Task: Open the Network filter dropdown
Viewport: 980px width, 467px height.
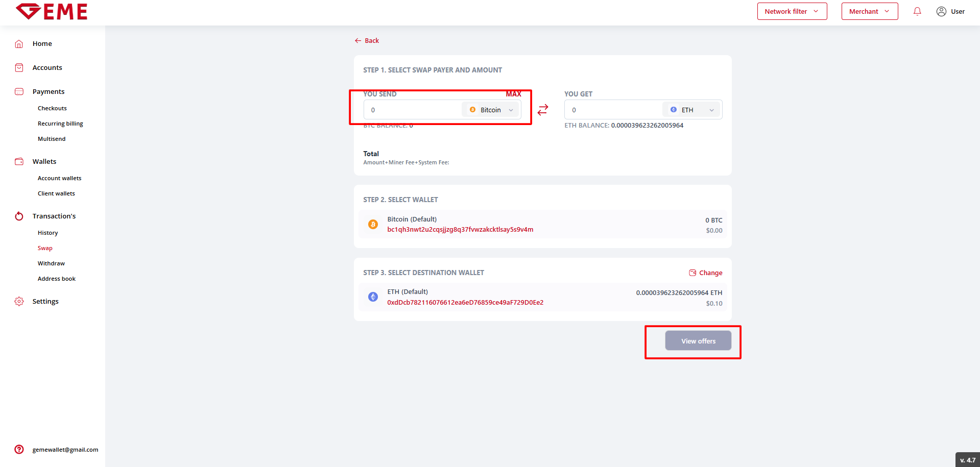Action: (x=792, y=11)
